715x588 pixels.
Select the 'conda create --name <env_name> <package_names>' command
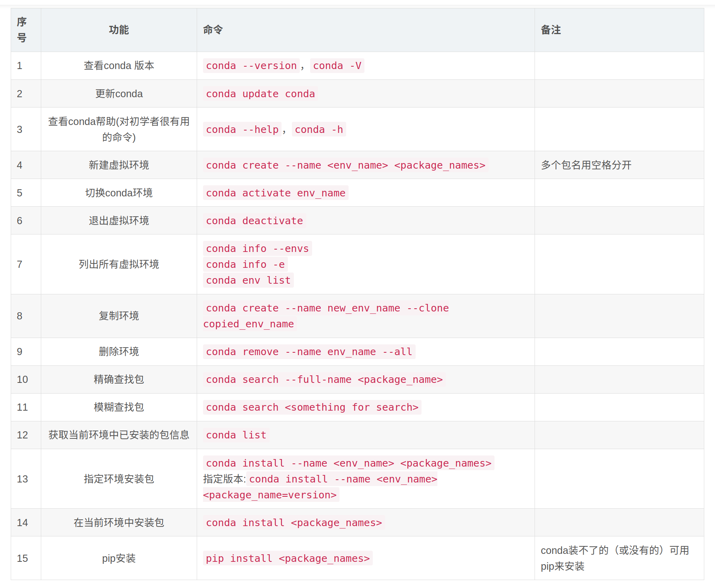coord(345,165)
